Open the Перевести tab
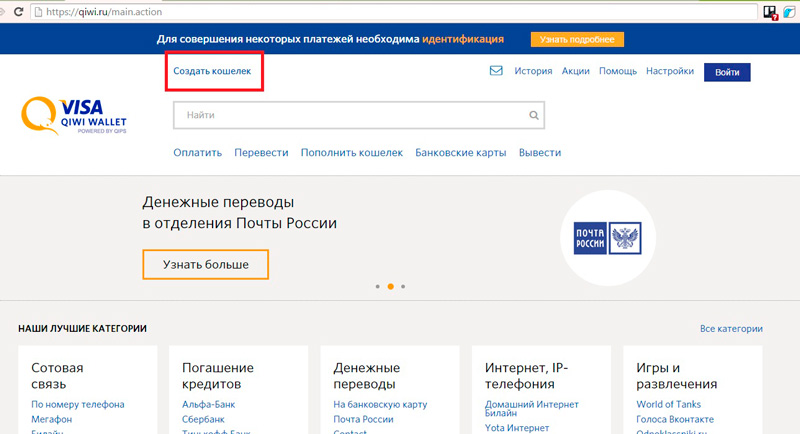 pos(261,152)
